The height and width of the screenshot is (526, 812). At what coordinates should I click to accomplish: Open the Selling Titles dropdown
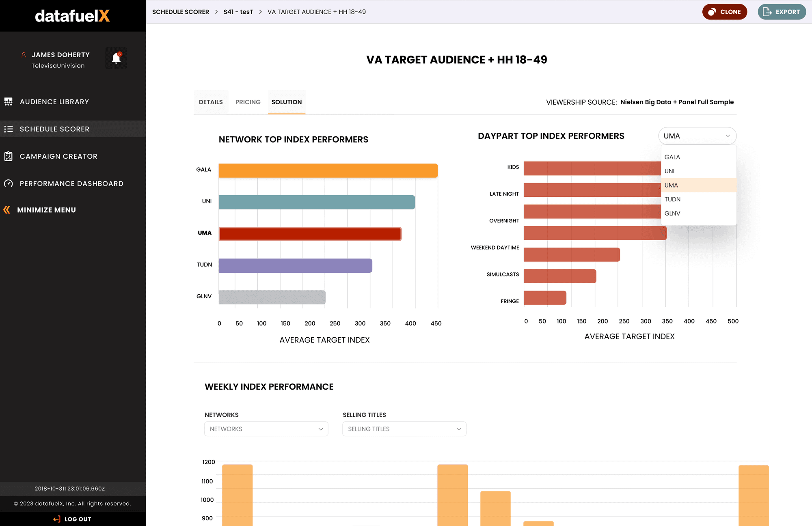point(404,429)
